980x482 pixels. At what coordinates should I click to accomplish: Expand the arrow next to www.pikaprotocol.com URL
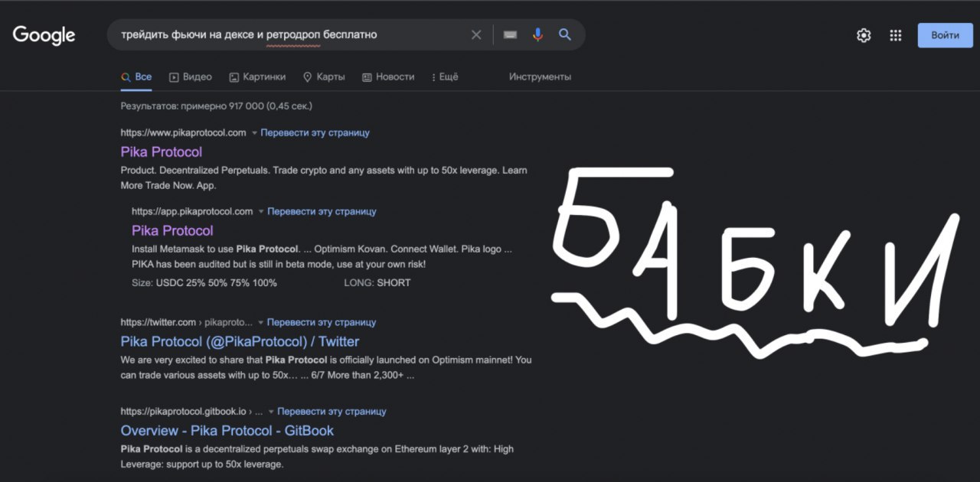click(254, 133)
